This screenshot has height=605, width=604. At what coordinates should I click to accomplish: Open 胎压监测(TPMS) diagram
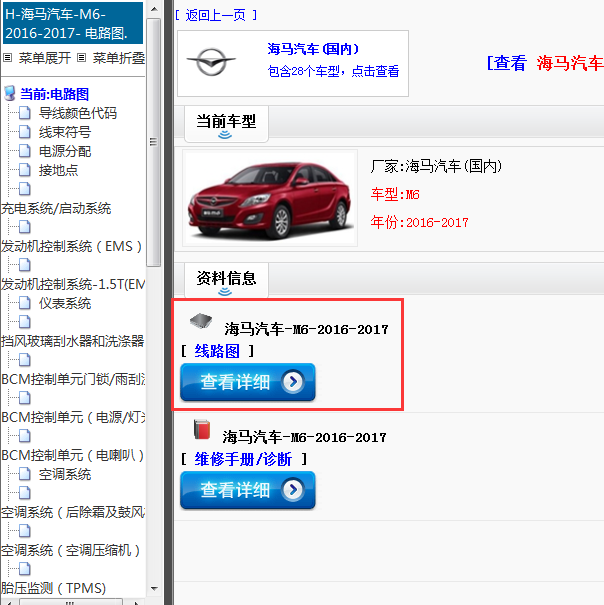coord(54,588)
